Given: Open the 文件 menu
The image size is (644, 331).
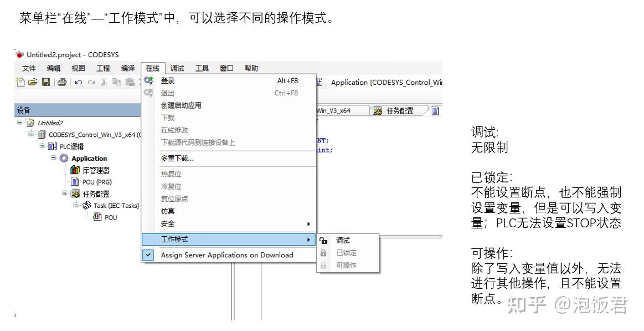Looking at the screenshot, I should pyautogui.click(x=29, y=68).
